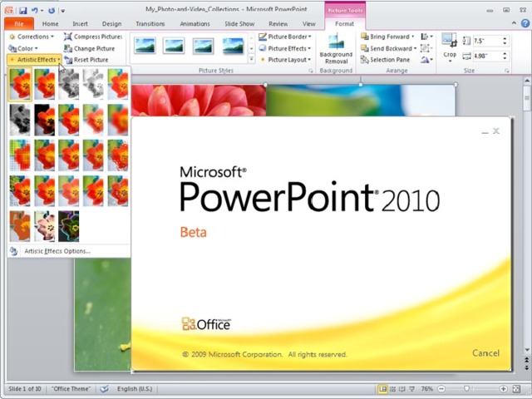
Task: Apply the third picture style thumbnail
Action: (x=203, y=47)
